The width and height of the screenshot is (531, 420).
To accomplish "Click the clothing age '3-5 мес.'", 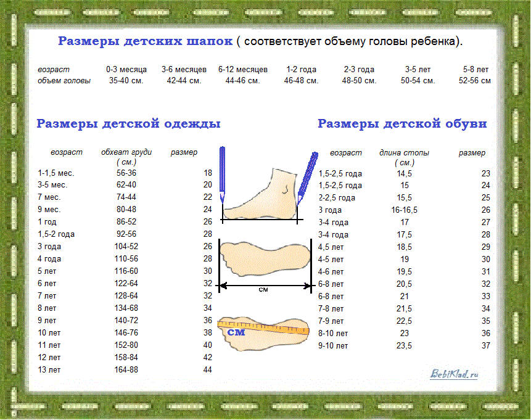I will coord(52,185).
